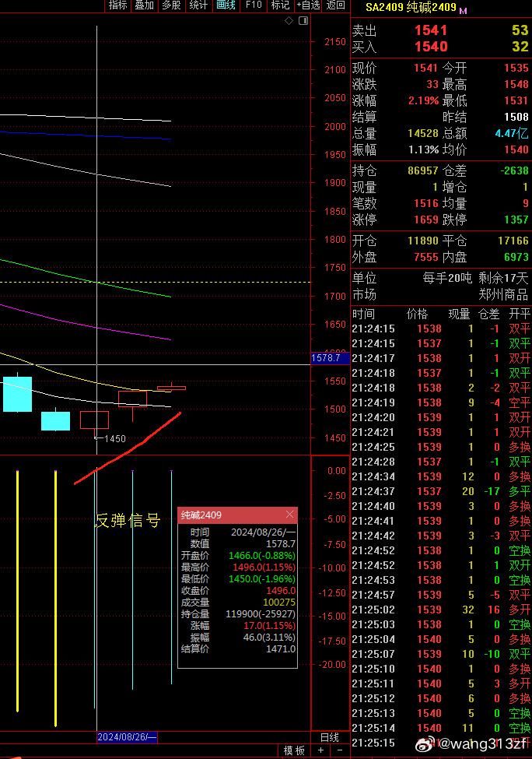Click the 返回 back button
Screen dimensions: 532x759
[335, 5]
